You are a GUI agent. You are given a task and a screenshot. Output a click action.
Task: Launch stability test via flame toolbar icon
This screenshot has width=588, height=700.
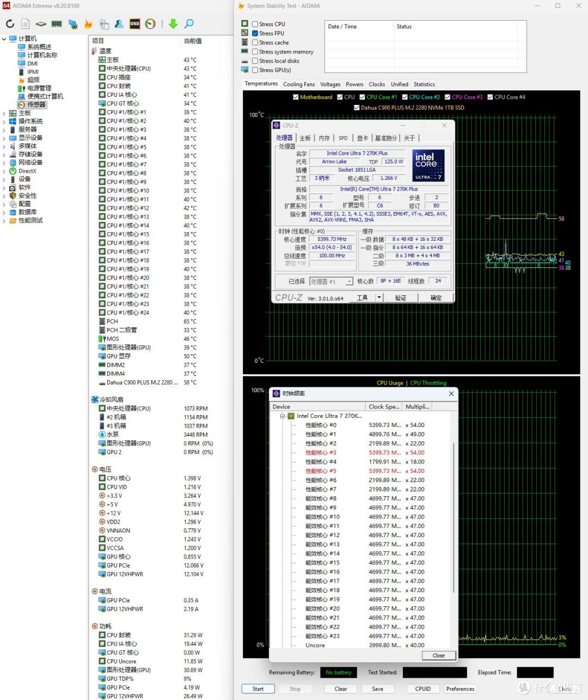88,24
